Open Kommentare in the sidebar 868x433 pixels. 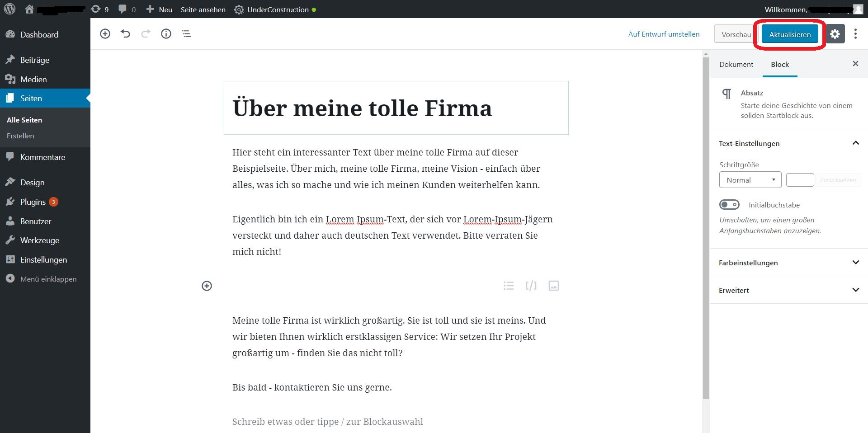[45, 157]
